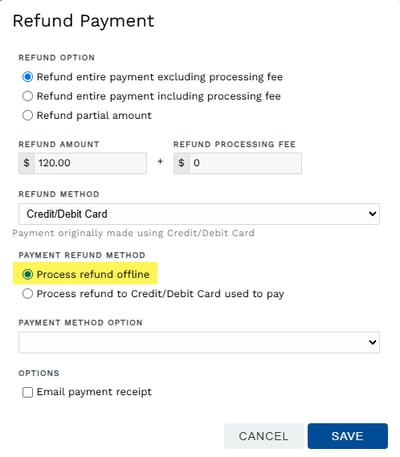This screenshot has width=400, height=457.
Task: Click the chevron arrow of Payment Method Option
Action: click(372, 342)
